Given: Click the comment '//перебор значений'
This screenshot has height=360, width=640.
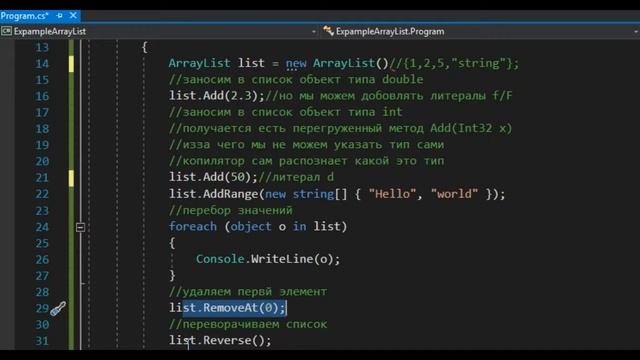Looking at the screenshot, I should tap(231, 210).
